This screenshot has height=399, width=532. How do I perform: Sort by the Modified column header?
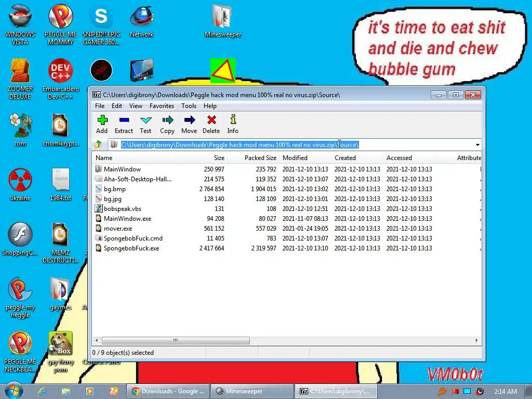click(x=305, y=158)
